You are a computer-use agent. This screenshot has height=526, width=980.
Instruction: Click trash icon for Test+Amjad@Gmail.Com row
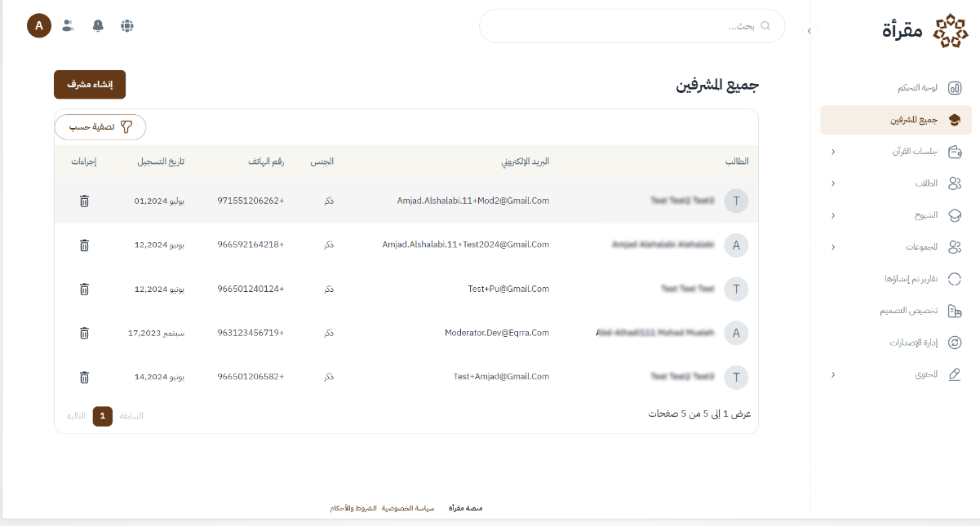84,377
